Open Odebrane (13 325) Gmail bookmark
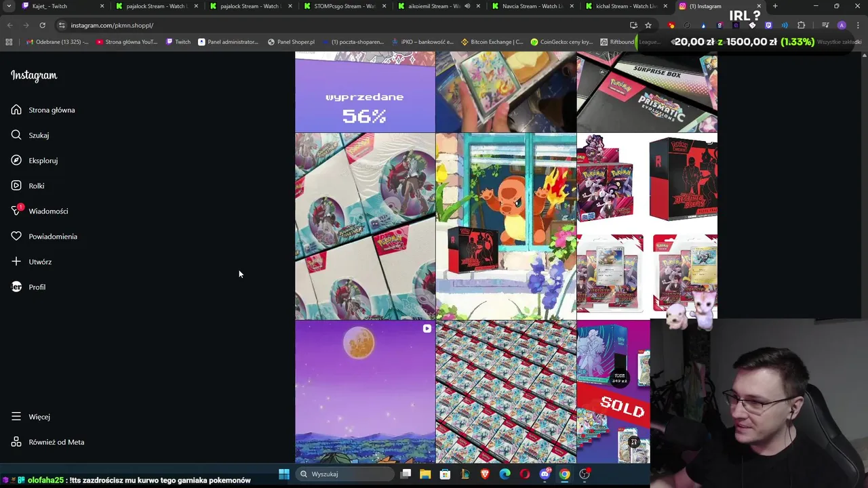 click(x=58, y=42)
